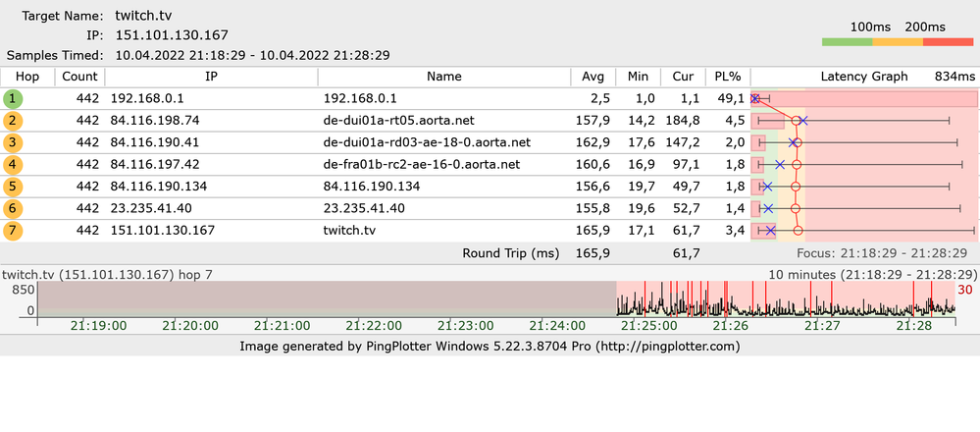
Task: Click the orange hop 6 circle icon
Action: (x=13, y=208)
